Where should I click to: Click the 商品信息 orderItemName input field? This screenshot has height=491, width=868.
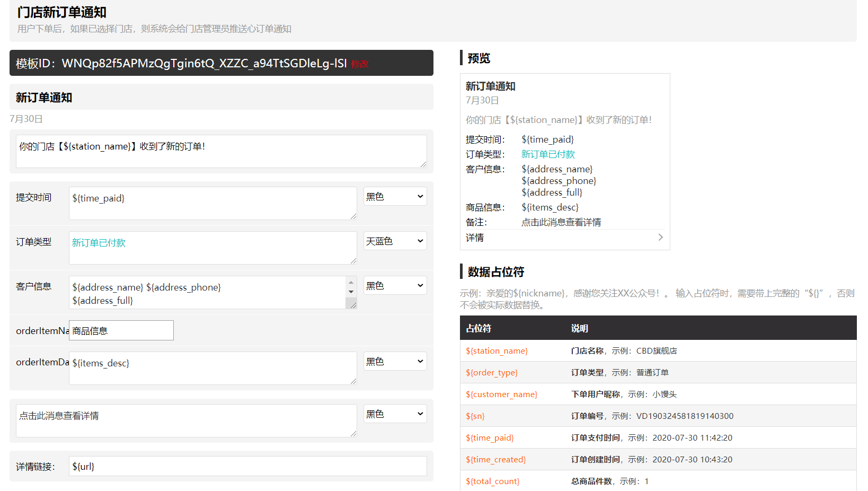coord(121,331)
